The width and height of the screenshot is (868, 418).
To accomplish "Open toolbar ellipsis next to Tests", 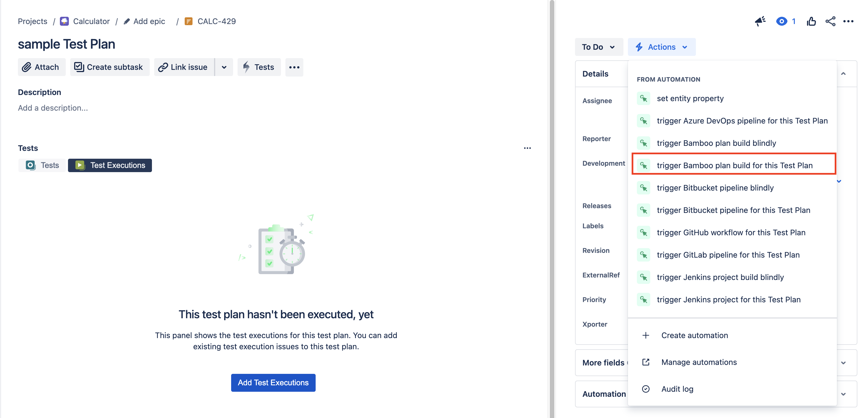I will pyautogui.click(x=294, y=67).
